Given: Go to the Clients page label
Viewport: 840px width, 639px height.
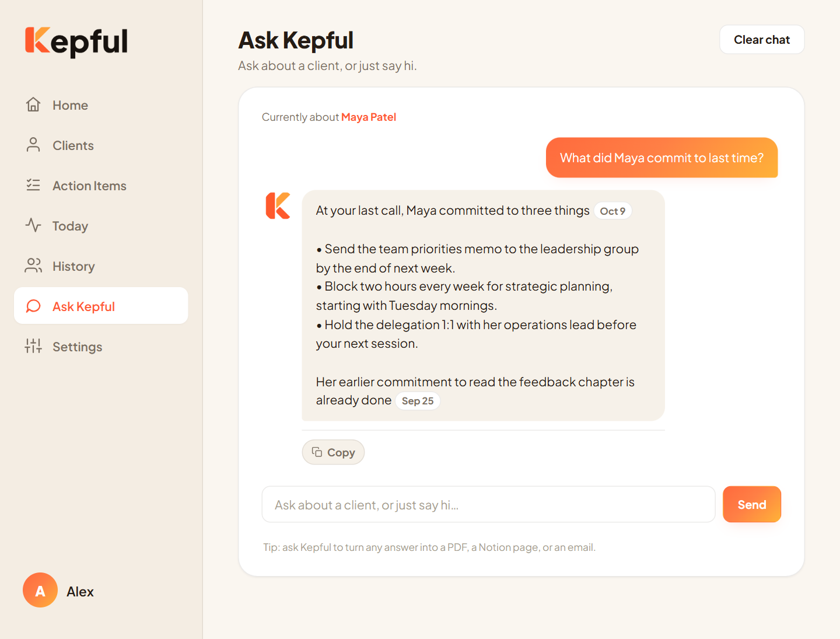Looking at the screenshot, I should (73, 145).
